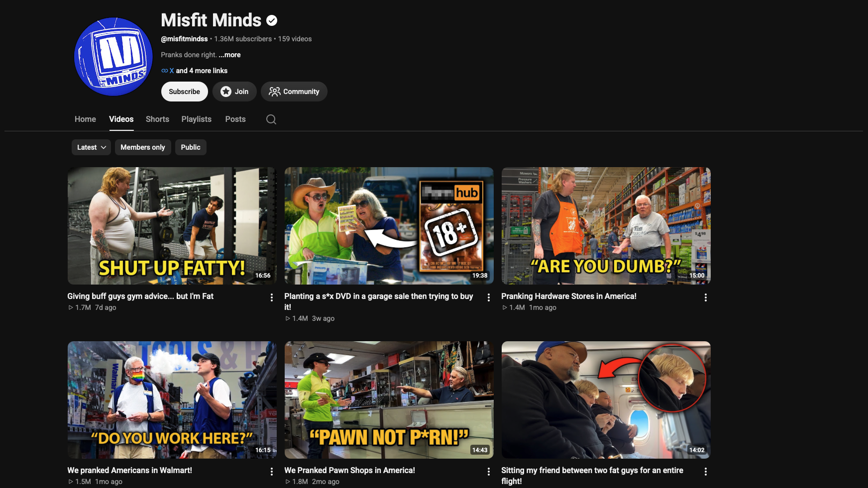Screen dimensions: 868x488
Task: Click the verified badge next to Misfit Minds
Action: pos(272,20)
